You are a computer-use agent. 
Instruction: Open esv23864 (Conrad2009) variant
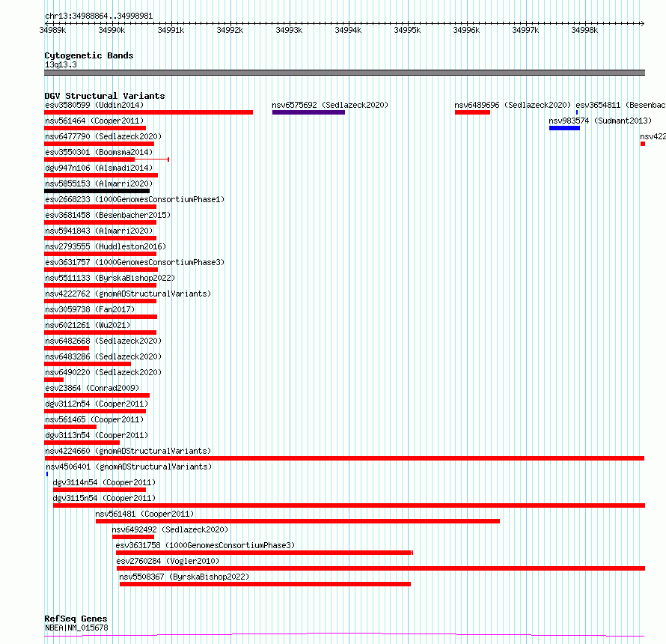pos(92,388)
